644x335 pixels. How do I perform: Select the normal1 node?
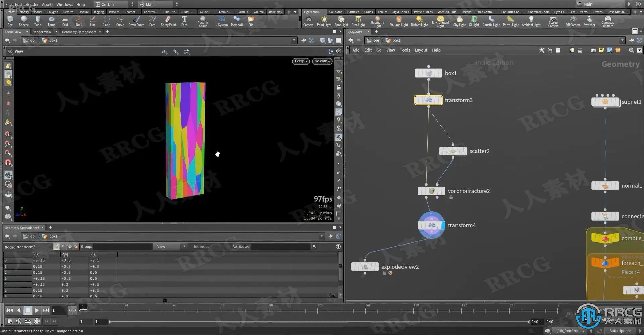point(605,186)
